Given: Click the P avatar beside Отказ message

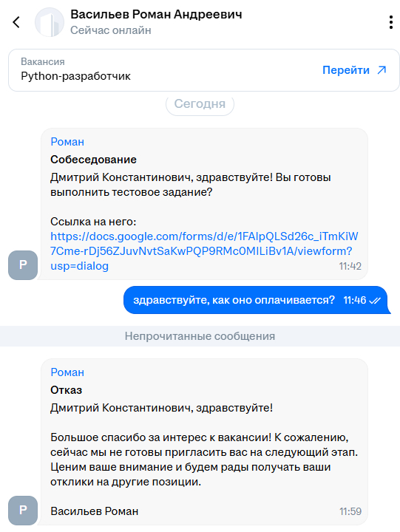Looking at the screenshot, I should tap(23, 511).
